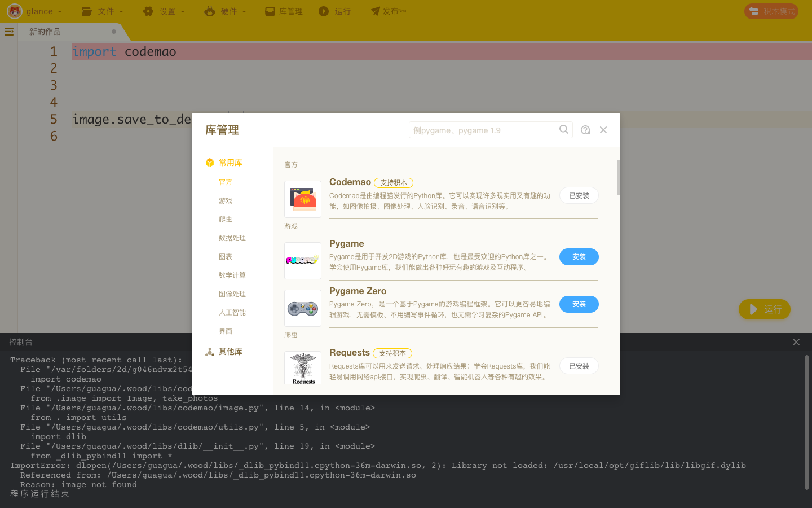Open the 硬件 menu
Viewport: 812px width, 508px height.
[x=225, y=11]
